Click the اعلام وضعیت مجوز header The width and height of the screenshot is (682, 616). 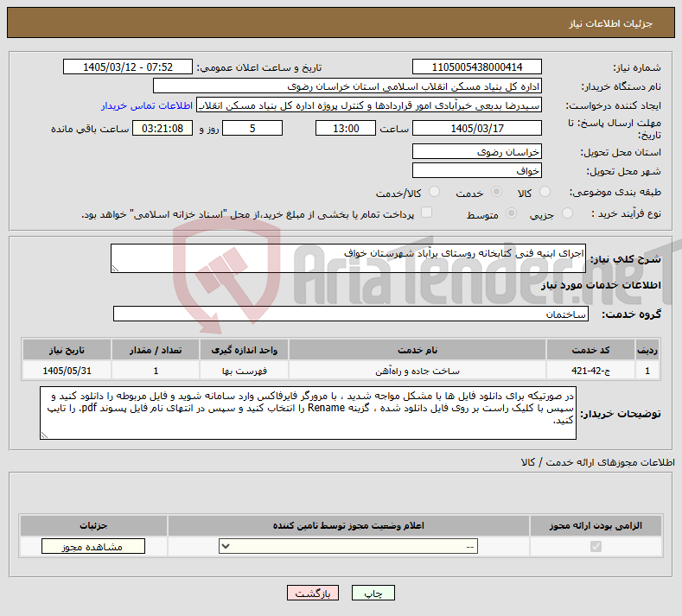click(x=348, y=525)
